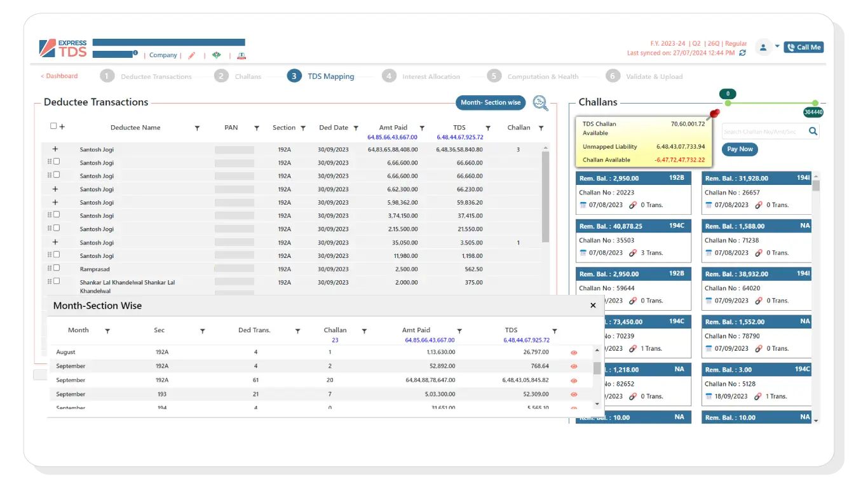
Task: Click the Pay Now button
Action: [x=740, y=149]
